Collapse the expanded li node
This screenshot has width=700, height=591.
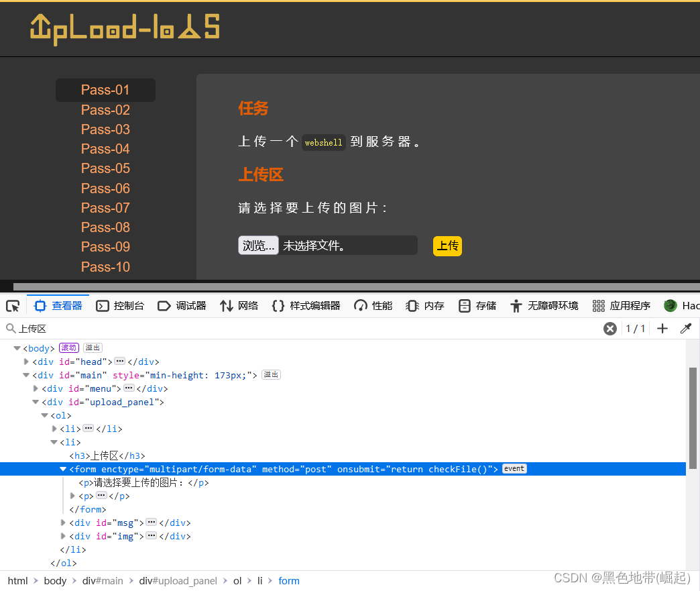(x=54, y=442)
